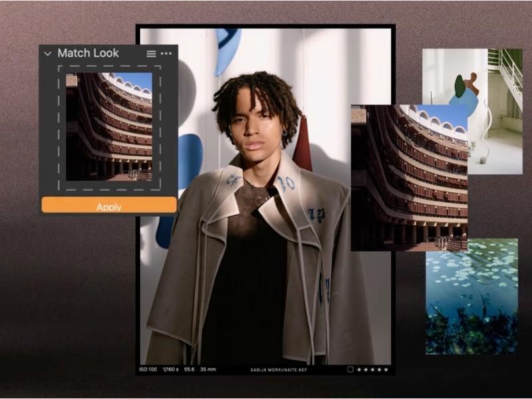Click the Match Look panel title

point(89,54)
